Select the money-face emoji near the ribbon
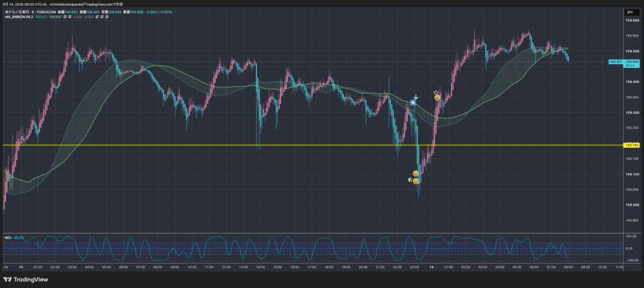Viewport: 644px width, 288px height. click(x=438, y=97)
